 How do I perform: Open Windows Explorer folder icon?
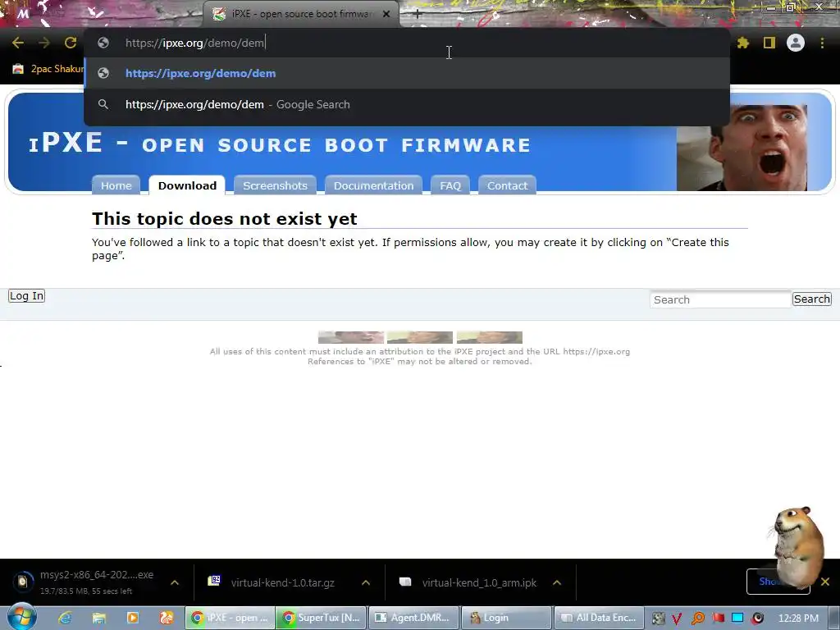pyautogui.click(x=99, y=618)
